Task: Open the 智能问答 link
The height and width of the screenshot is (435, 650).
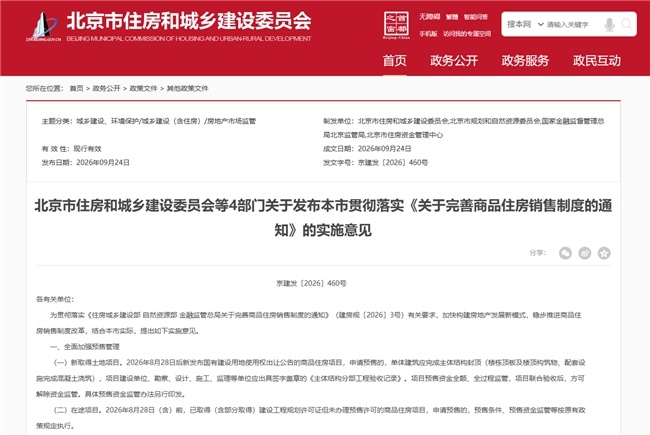Action: (x=476, y=17)
